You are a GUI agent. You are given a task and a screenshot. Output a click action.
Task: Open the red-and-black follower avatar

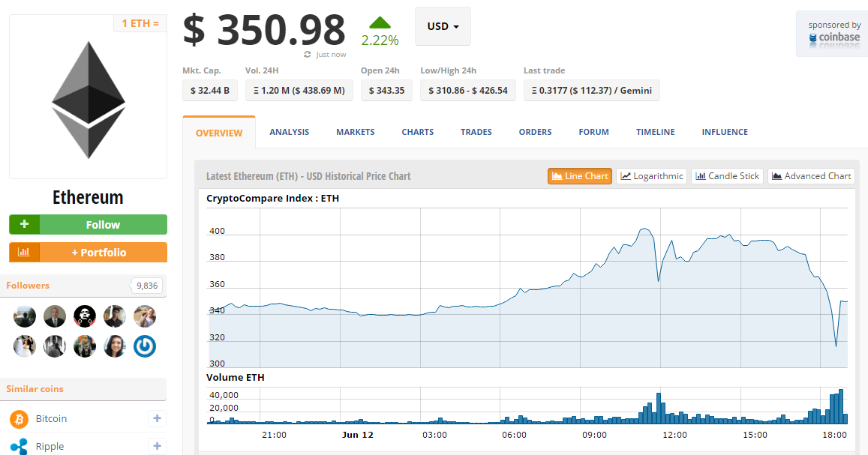(x=85, y=316)
